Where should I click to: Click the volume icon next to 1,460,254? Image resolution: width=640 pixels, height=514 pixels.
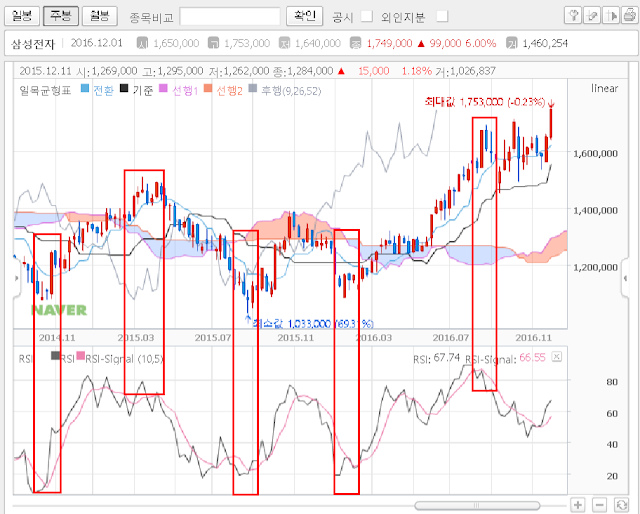[512, 43]
